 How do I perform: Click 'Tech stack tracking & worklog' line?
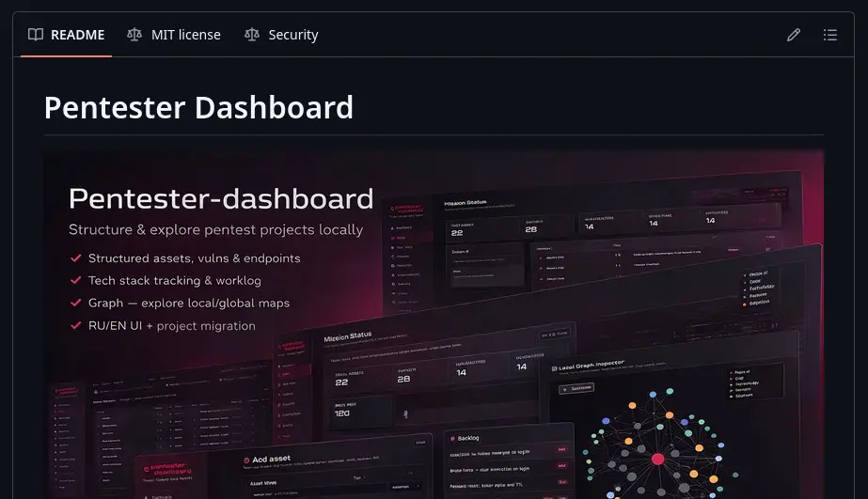pyautogui.click(x=175, y=280)
